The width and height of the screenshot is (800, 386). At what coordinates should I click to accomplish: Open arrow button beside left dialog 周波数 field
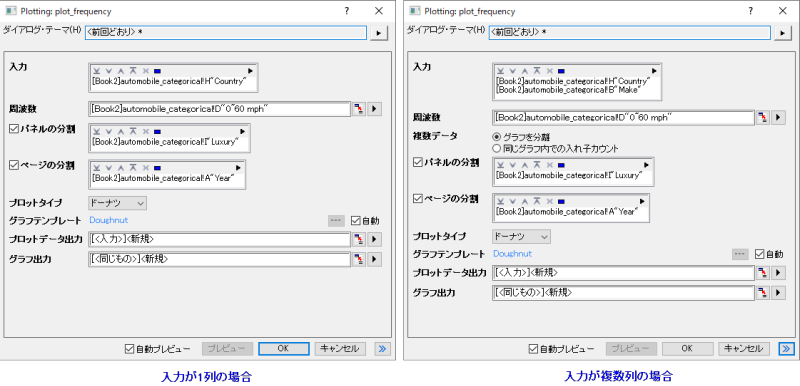pos(374,109)
